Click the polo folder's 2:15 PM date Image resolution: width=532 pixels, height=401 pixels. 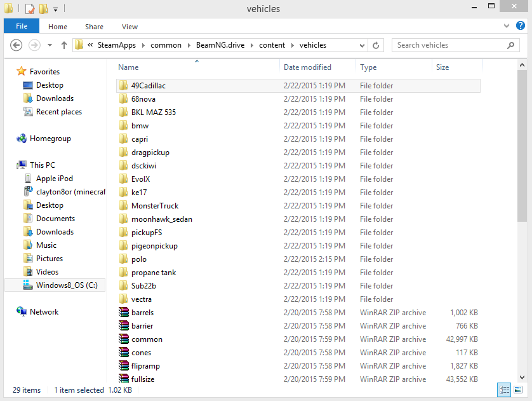tap(314, 259)
